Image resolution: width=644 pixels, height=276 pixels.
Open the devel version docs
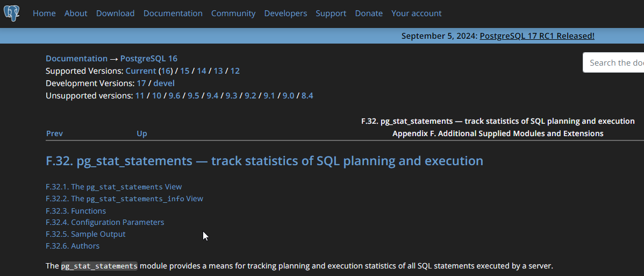(164, 83)
